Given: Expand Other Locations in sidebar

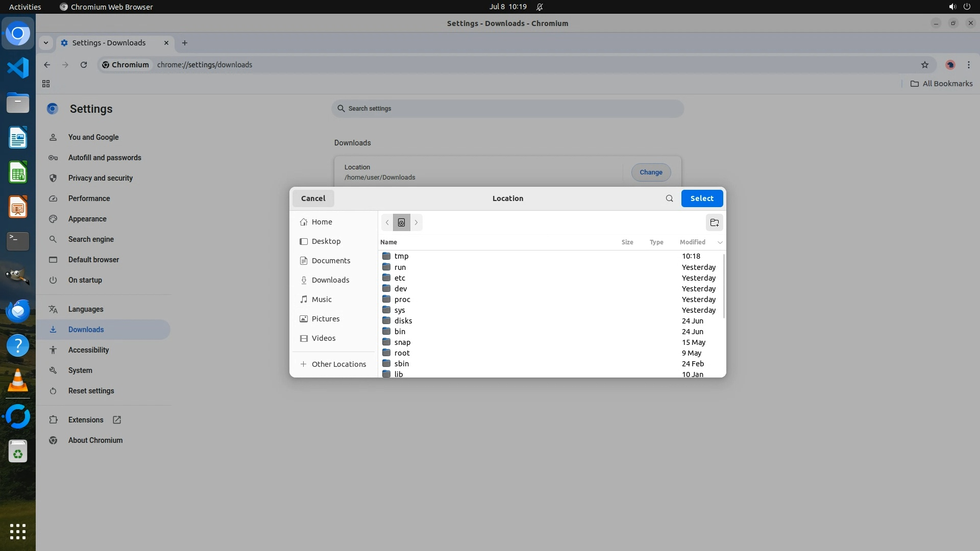Looking at the screenshot, I should pos(338,364).
